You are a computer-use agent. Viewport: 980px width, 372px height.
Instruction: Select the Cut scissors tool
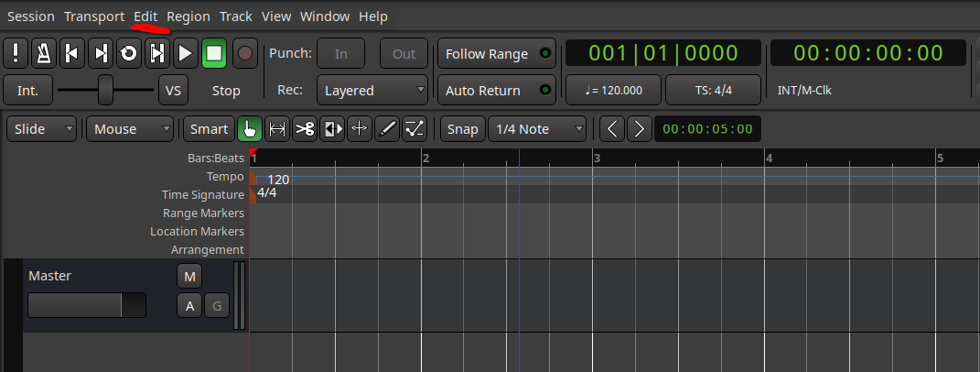(305, 129)
